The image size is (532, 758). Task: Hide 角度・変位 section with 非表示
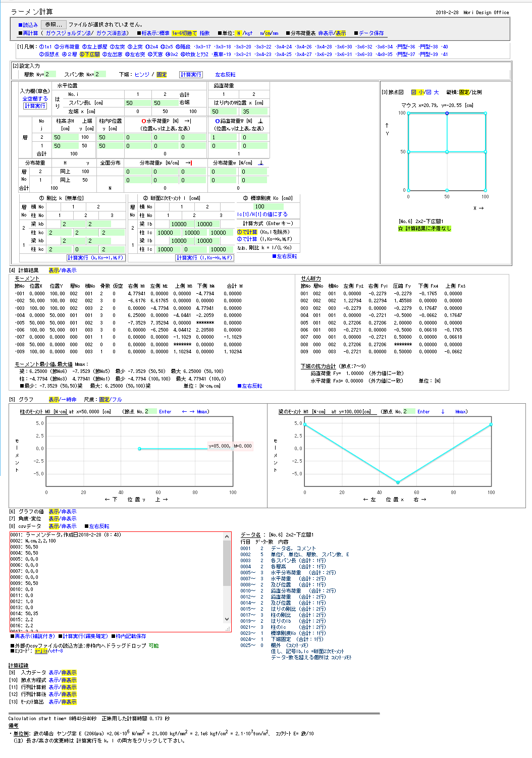pyautogui.click(x=69, y=519)
